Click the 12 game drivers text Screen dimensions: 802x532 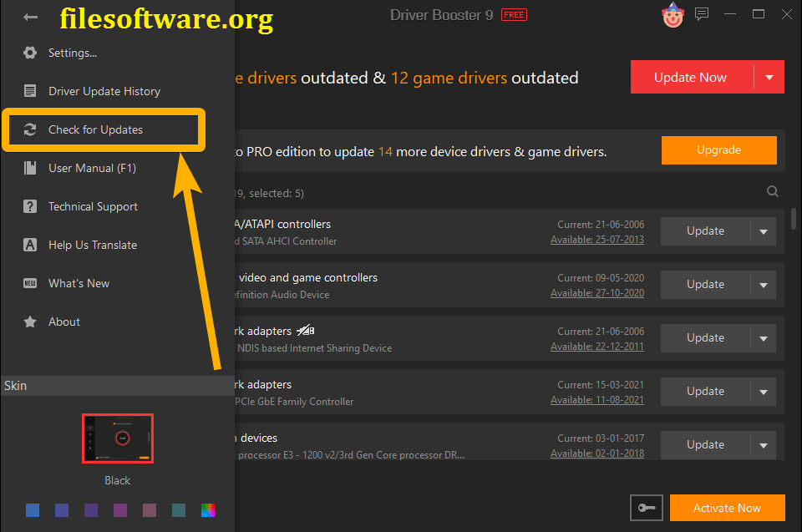click(449, 78)
